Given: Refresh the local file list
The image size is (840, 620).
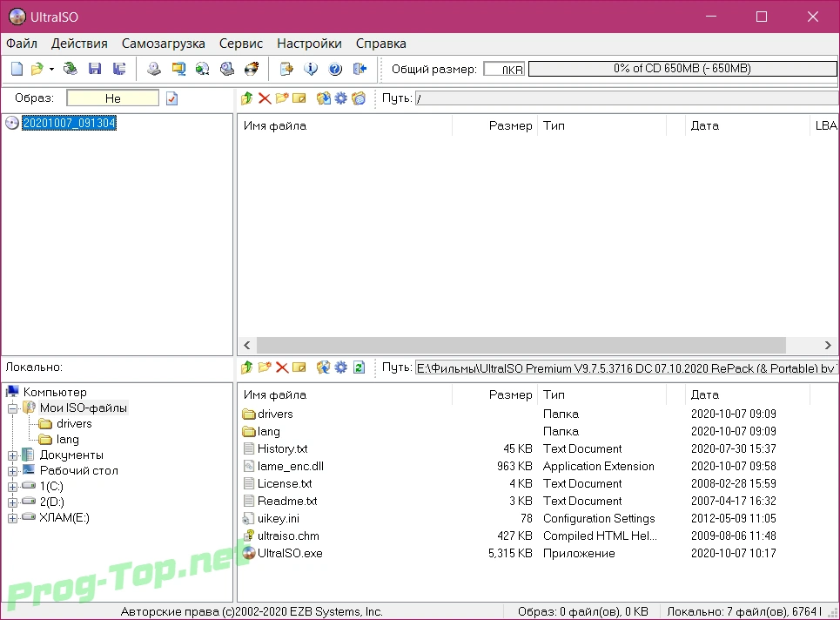Looking at the screenshot, I should click(x=359, y=367).
